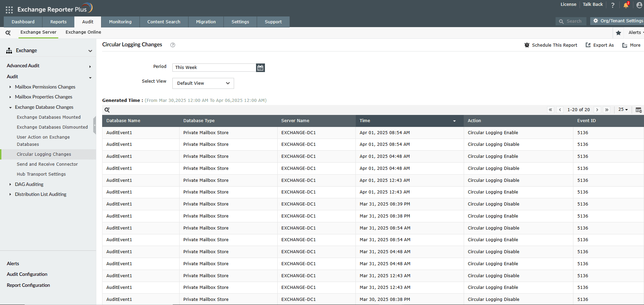Go to next page of results
The image size is (644, 305).
click(597, 110)
